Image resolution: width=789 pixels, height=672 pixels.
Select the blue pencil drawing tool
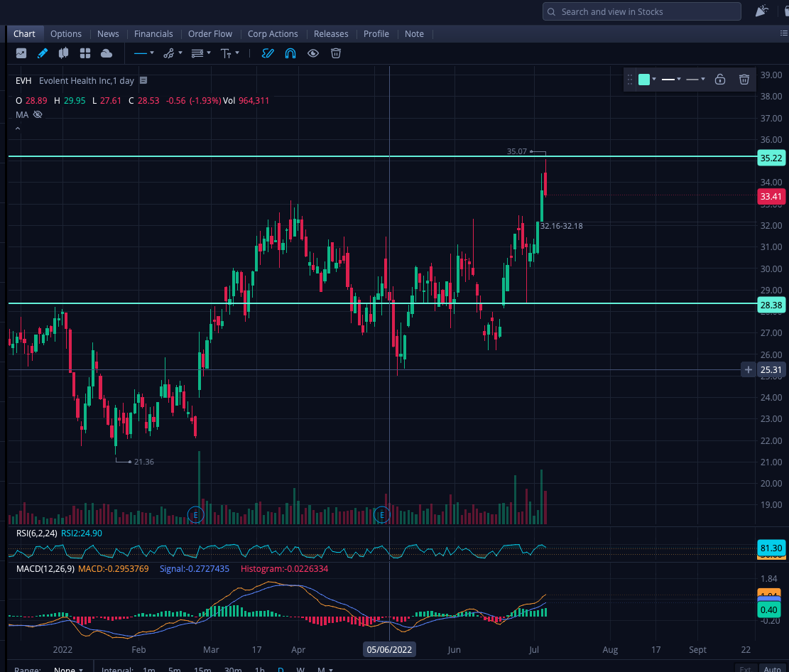click(x=43, y=53)
